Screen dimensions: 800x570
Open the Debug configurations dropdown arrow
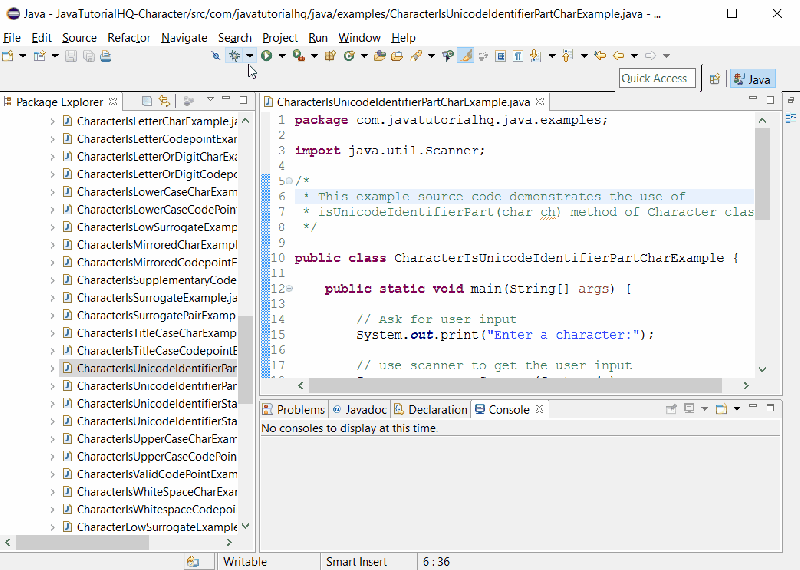click(x=249, y=56)
